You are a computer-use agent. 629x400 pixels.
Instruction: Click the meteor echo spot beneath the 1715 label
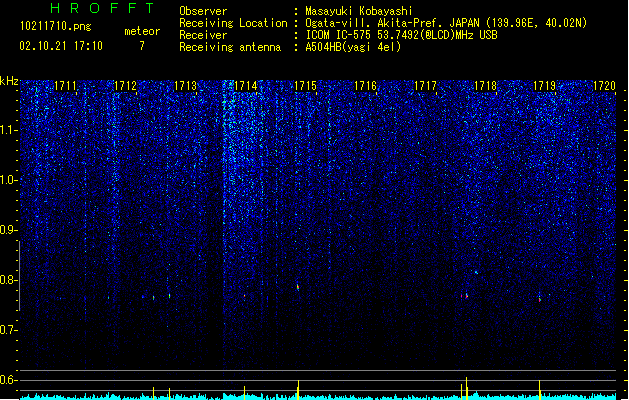[298, 286]
